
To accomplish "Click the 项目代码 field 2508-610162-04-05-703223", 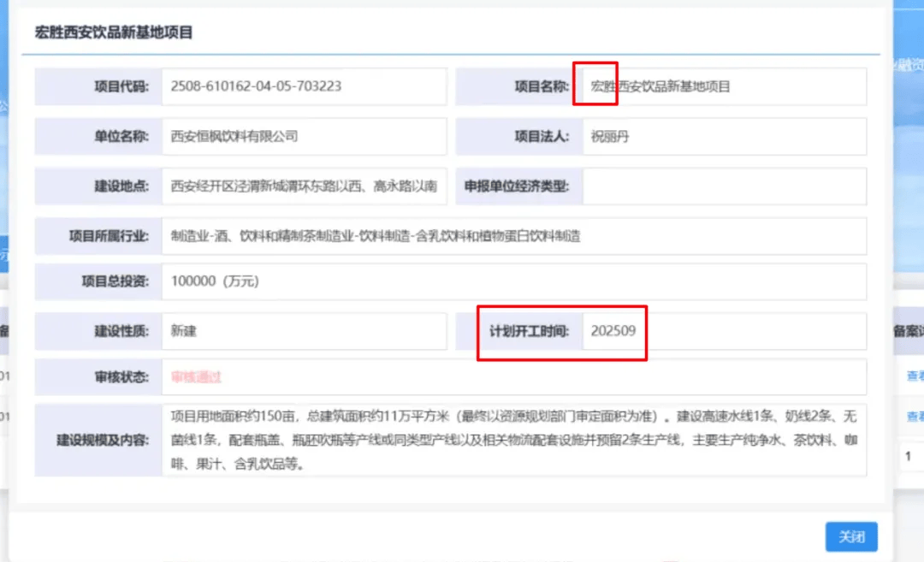I will coord(304,86).
